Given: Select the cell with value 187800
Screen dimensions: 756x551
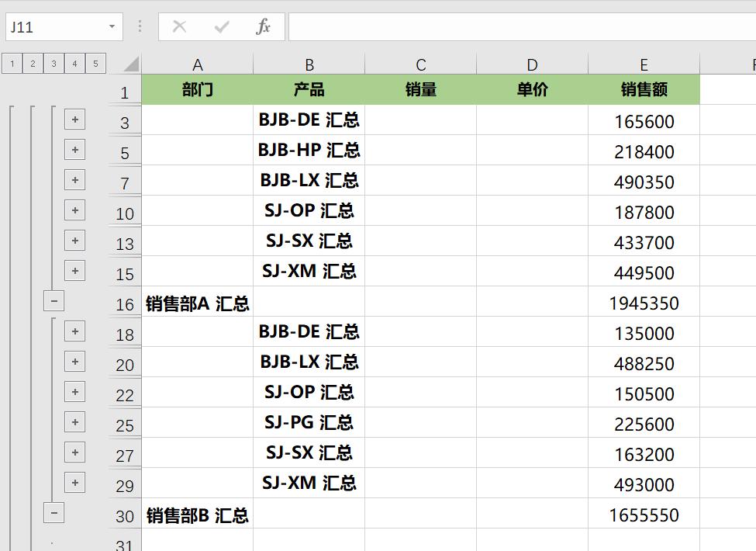Looking at the screenshot, I should [x=644, y=211].
